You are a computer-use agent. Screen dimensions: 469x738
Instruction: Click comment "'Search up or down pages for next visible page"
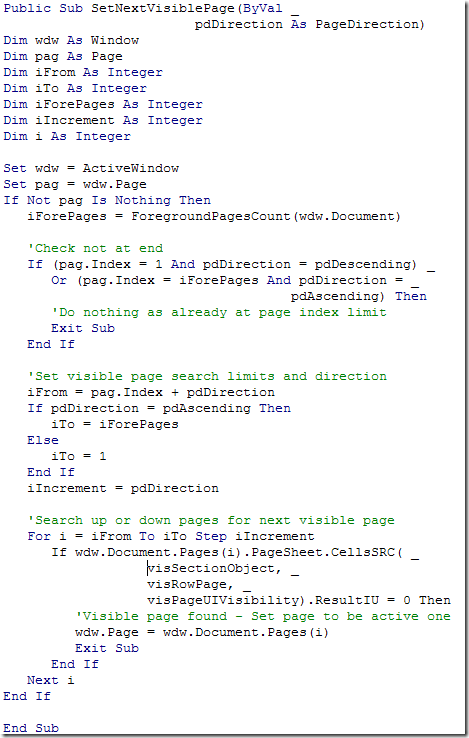[211, 520]
